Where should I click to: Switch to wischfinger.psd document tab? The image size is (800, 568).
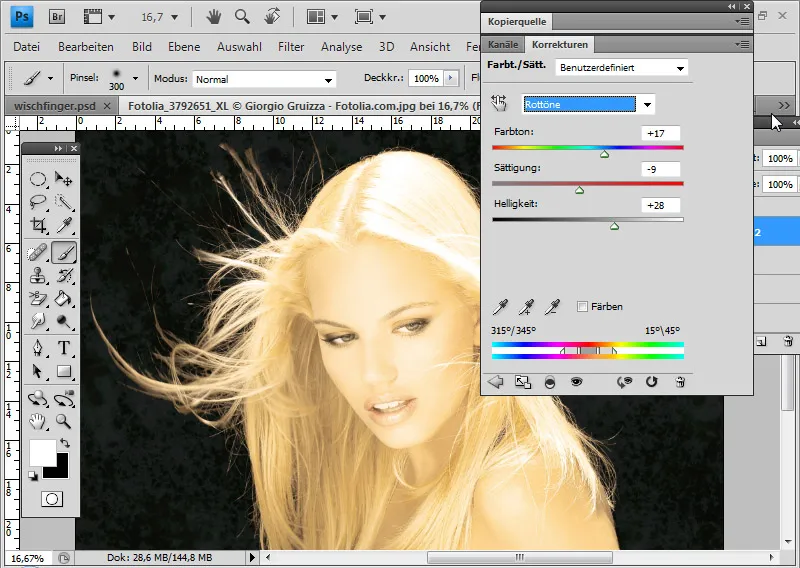tap(55, 106)
